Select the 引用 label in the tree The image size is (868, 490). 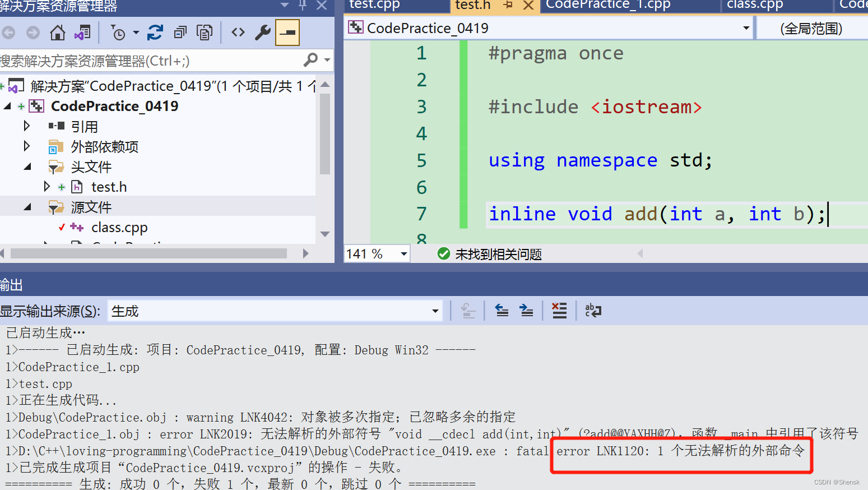click(x=85, y=127)
